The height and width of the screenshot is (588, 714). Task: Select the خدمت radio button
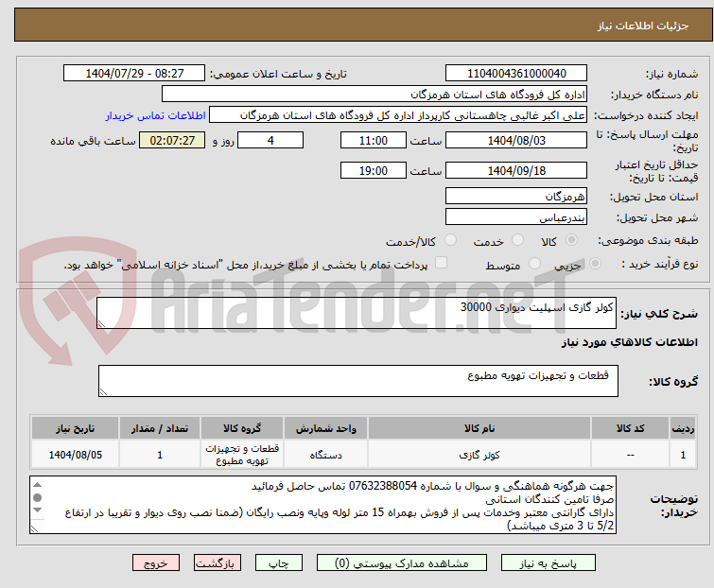point(517,240)
